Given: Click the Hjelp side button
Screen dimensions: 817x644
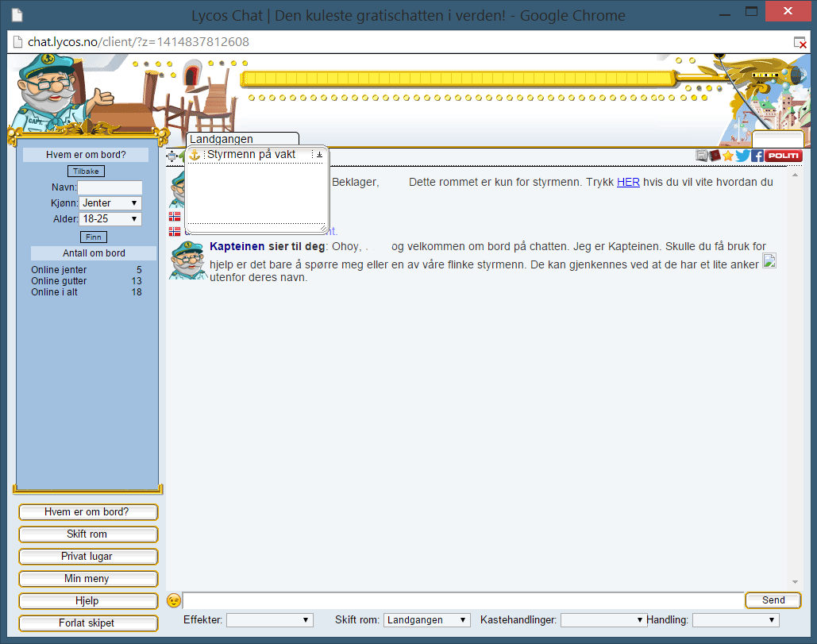Looking at the screenshot, I should (88, 601).
